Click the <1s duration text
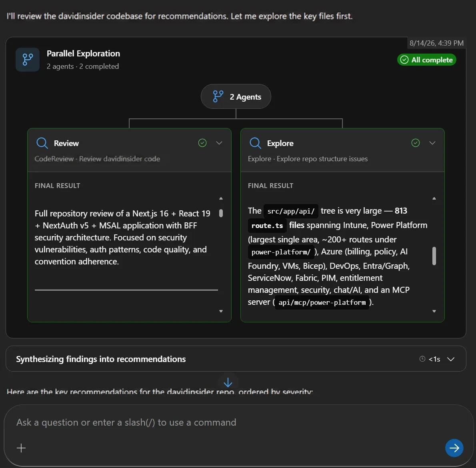Screen dimensions: 476x468 pos(434,359)
